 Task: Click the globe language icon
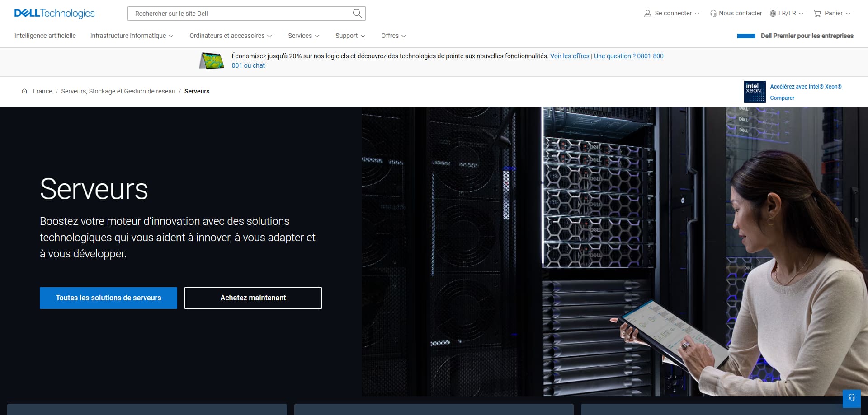click(x=773, y=14)
